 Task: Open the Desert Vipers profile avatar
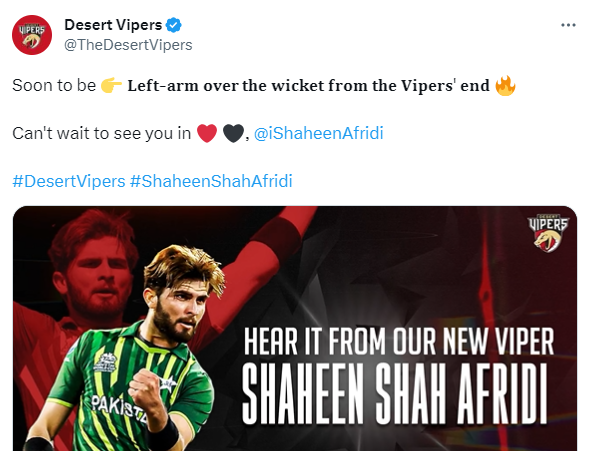(32, 35)
